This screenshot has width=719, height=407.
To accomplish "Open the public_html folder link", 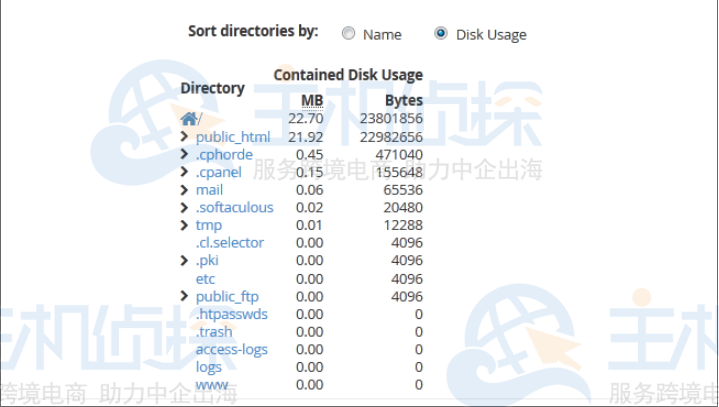I will coord(233,137).
